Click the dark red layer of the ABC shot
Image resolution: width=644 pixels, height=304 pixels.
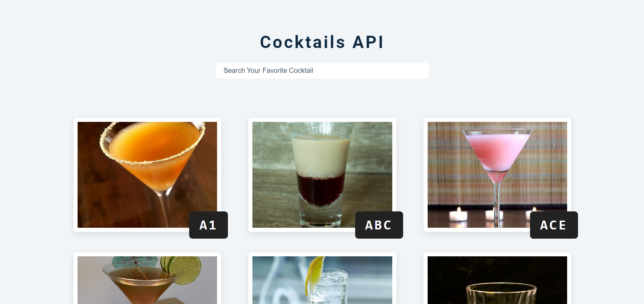[320, 189]
